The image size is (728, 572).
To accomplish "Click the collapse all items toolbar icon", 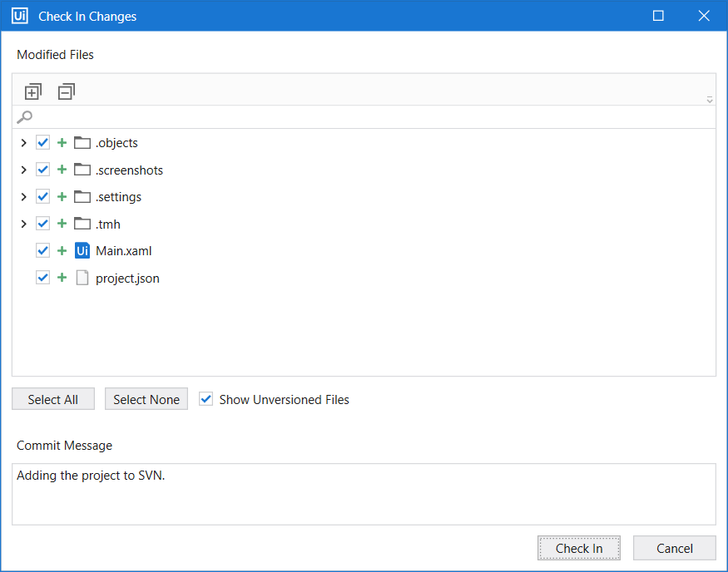I will tap(66, 91).
